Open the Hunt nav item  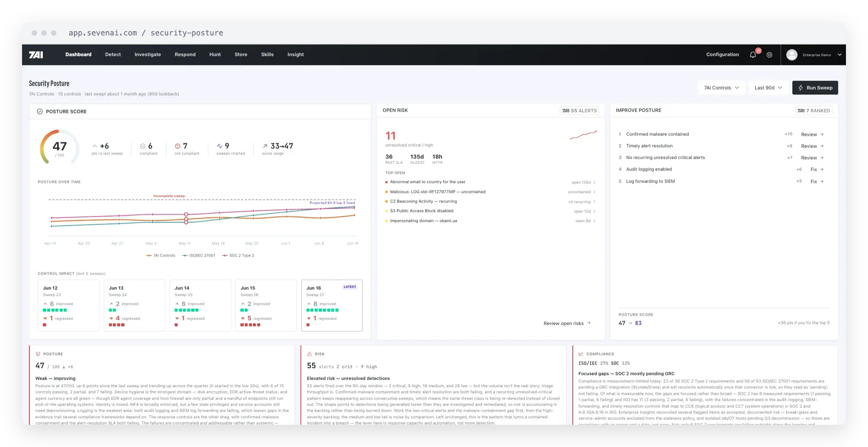[x=215, y=54]
